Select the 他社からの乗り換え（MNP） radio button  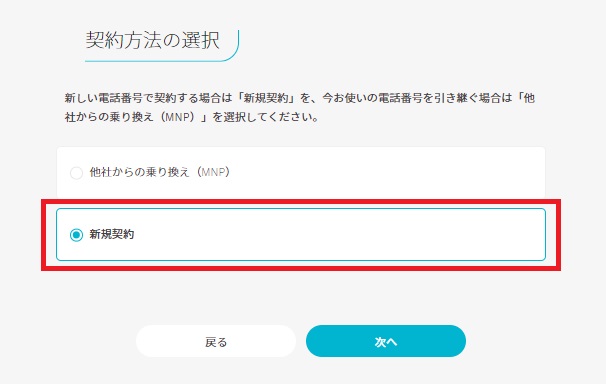[76, 173]
